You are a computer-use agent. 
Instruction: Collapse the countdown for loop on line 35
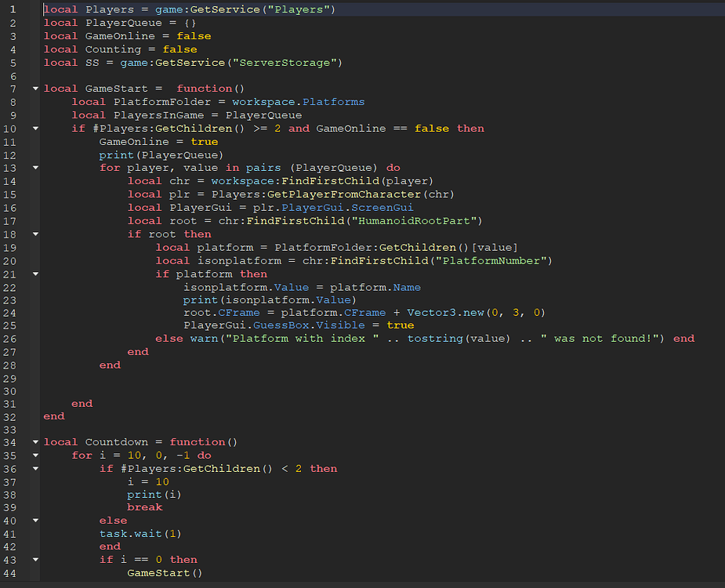coord(35,455)
